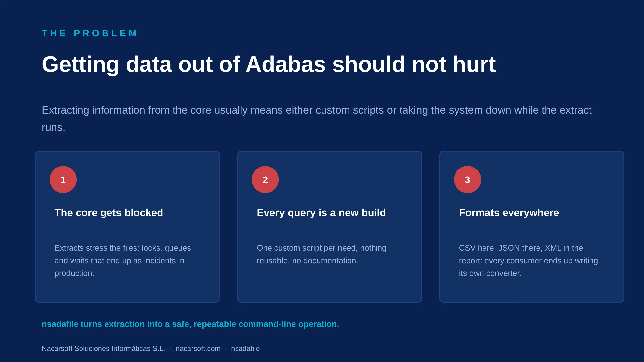This screenshot has height=362, width=644.
Task: Select the first problem card panel
Action: coord(128,227)
